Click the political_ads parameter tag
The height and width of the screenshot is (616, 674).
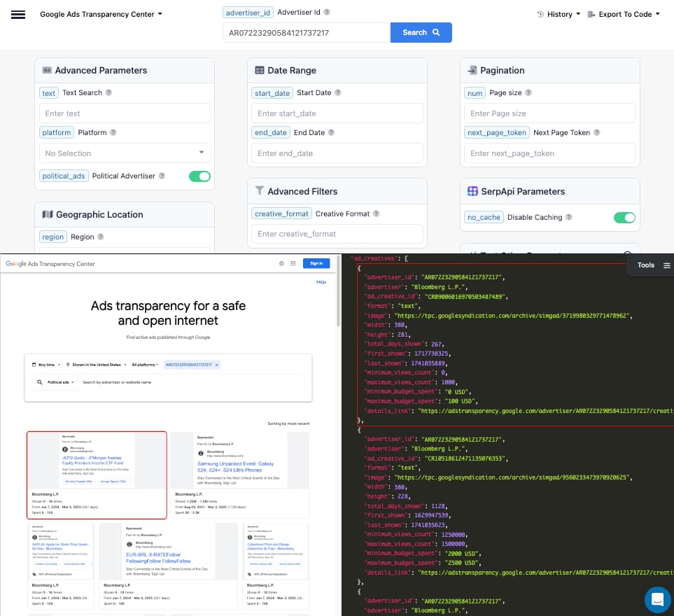click(64, 176)
